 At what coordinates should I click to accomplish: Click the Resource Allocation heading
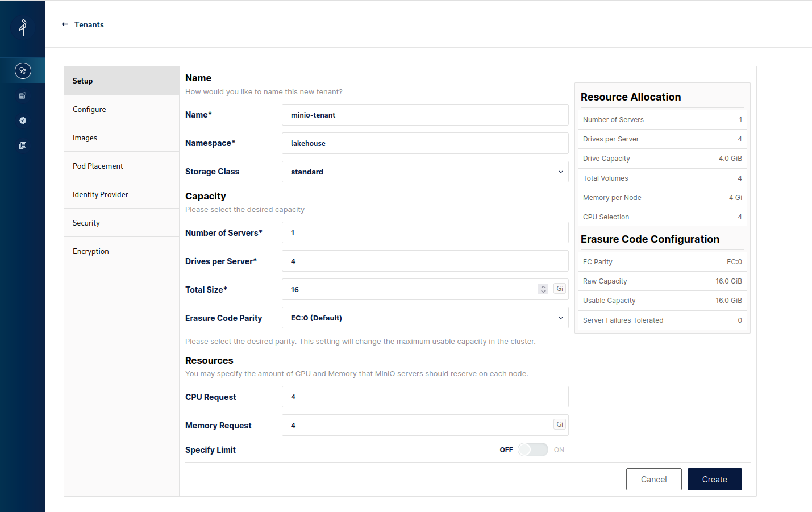coord(631,97)
